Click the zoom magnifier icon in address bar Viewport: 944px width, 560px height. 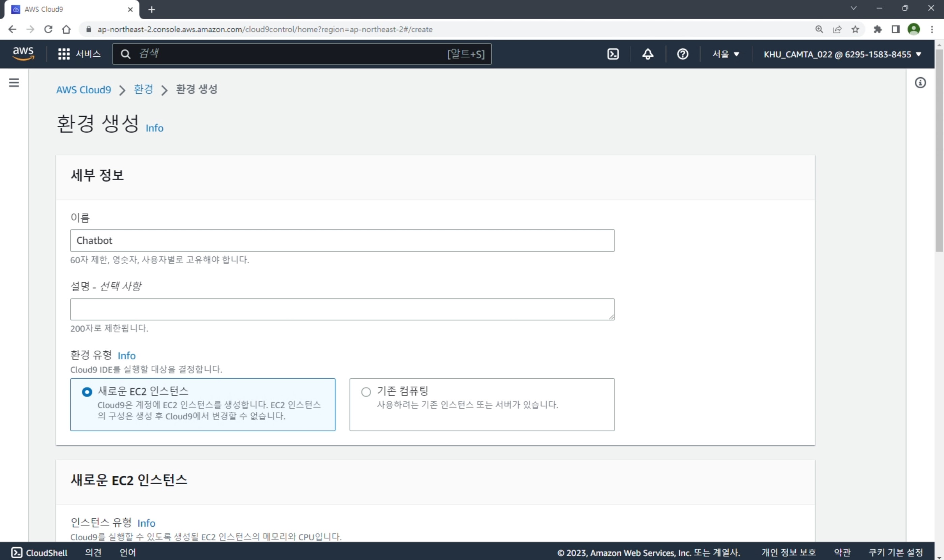[819, 29]
